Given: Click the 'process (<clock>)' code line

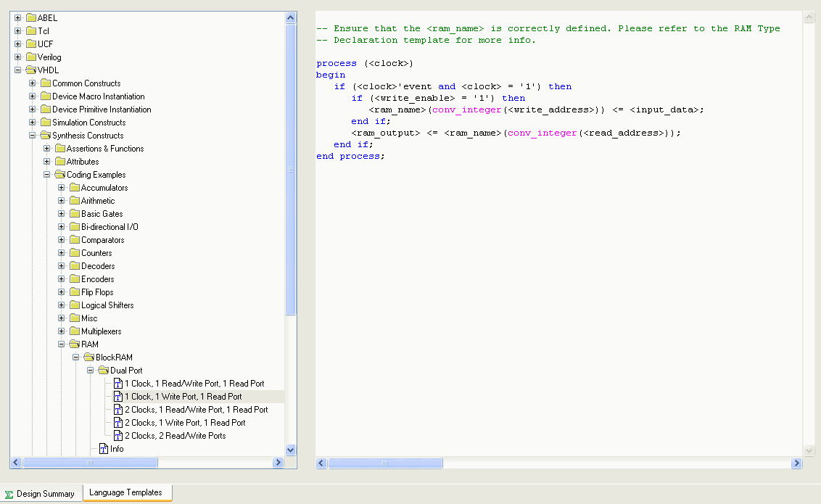Looking at the screenshot, I should coord(364,63).
